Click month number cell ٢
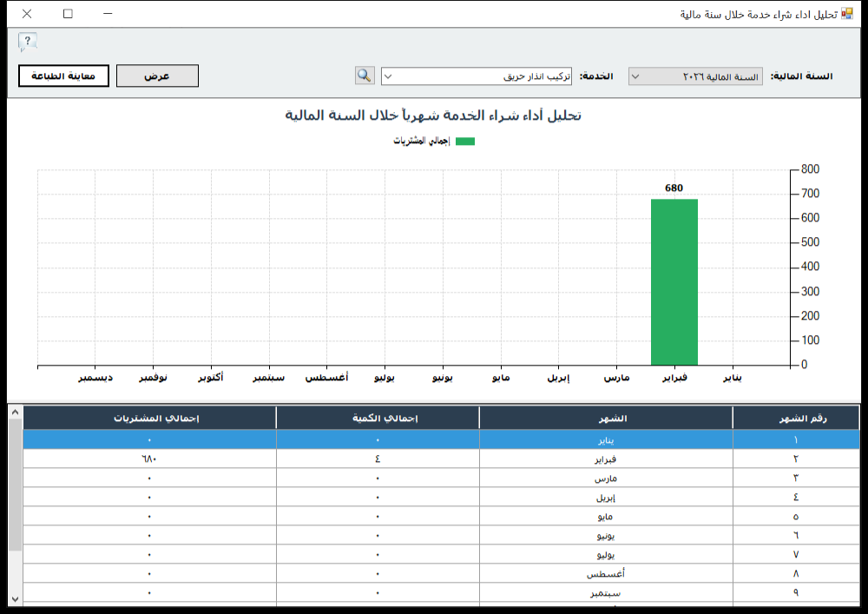868x614 pixels. [x=796, y=459]
